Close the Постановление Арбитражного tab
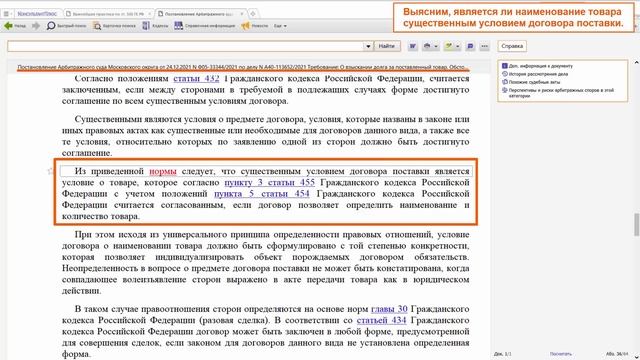Viewport: 640px width, 360px height. [242, 13]
